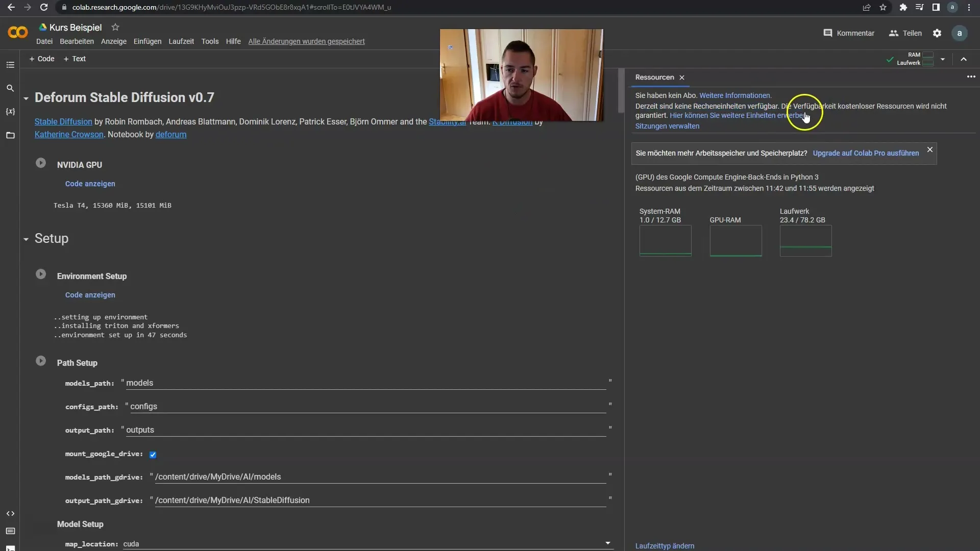Toggle the mount_google_drive checkbox

click(153, 455)
